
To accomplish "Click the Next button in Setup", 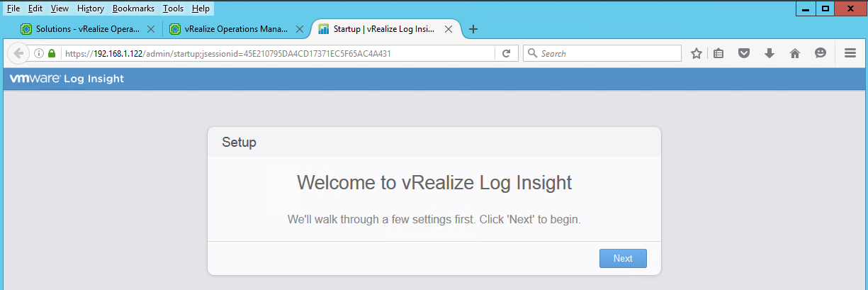I will [623, 258].
